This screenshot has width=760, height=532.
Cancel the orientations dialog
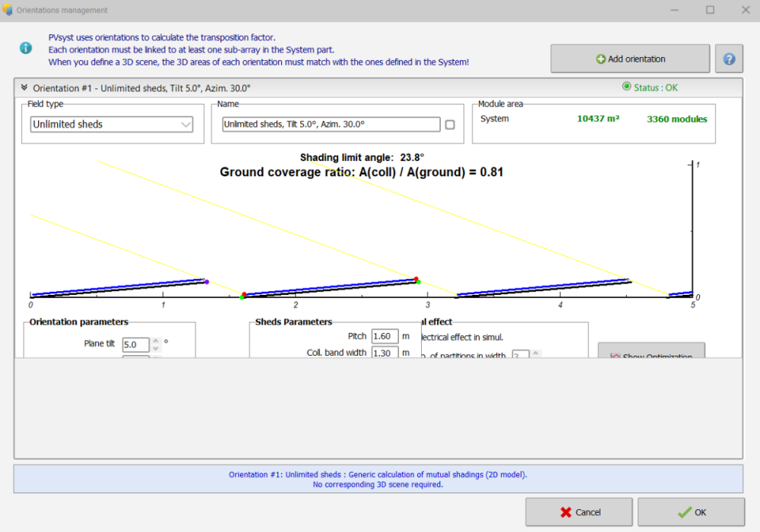click(x=578, y=512)
